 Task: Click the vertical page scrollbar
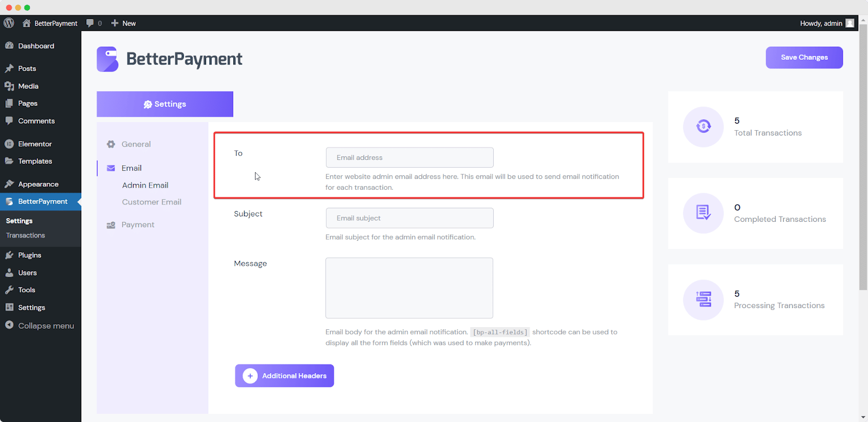click(863, 157)
